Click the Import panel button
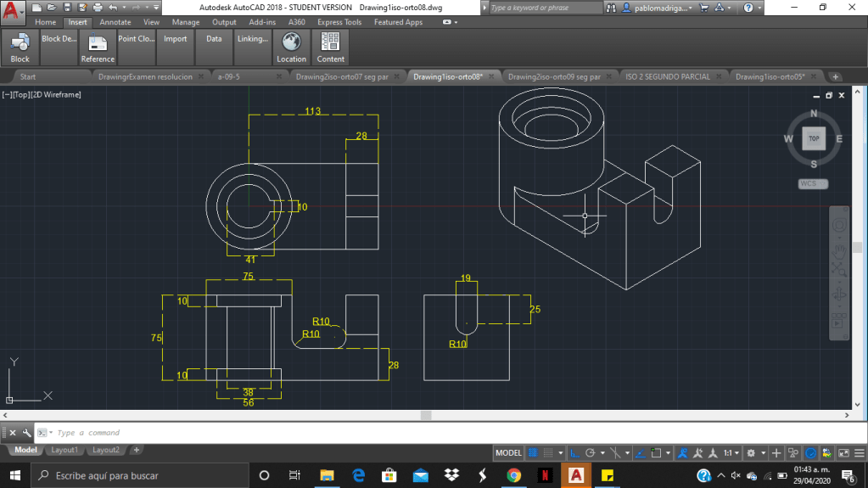868x488 pixels. coord(176,39)
